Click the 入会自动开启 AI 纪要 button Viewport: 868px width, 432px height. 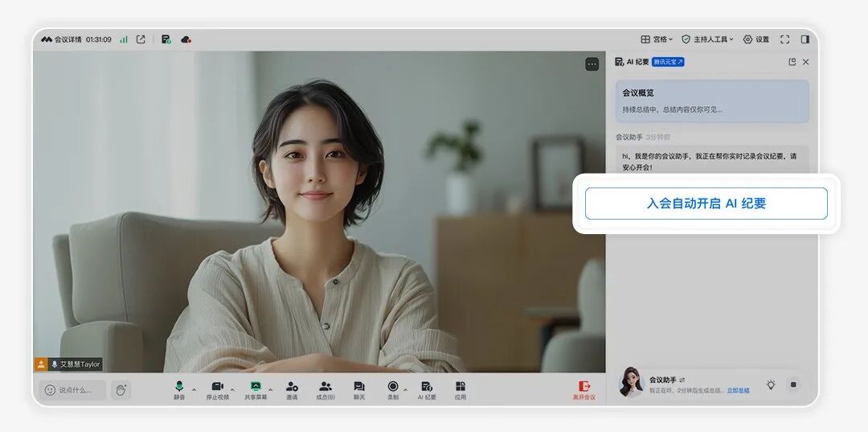[706, 204]
